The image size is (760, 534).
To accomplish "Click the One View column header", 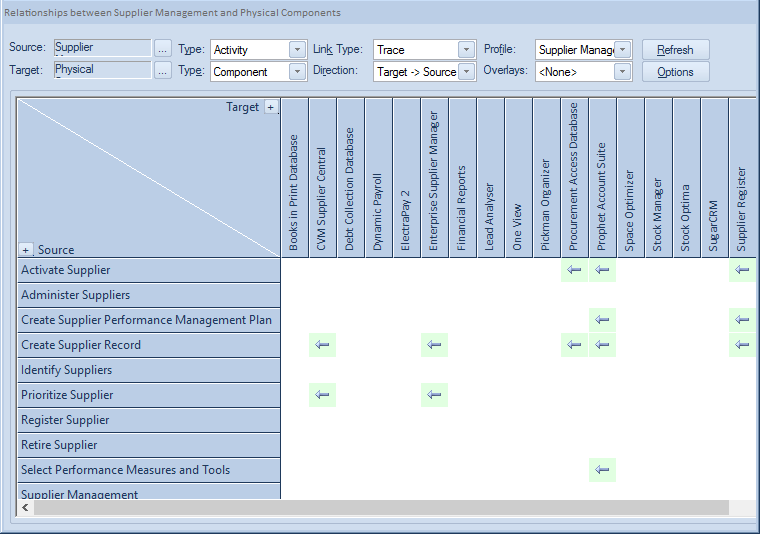I will (518, 178).
